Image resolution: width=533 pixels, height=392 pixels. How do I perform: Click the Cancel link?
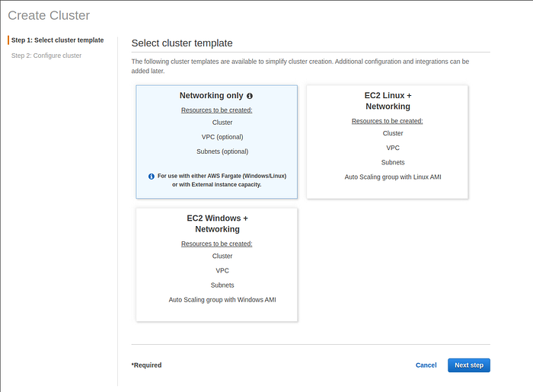tap(426, 365)
